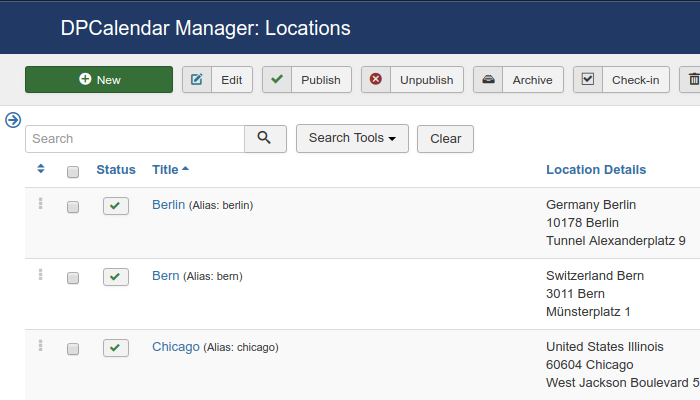Toggle published status for Bern

(x=116, y=277)
